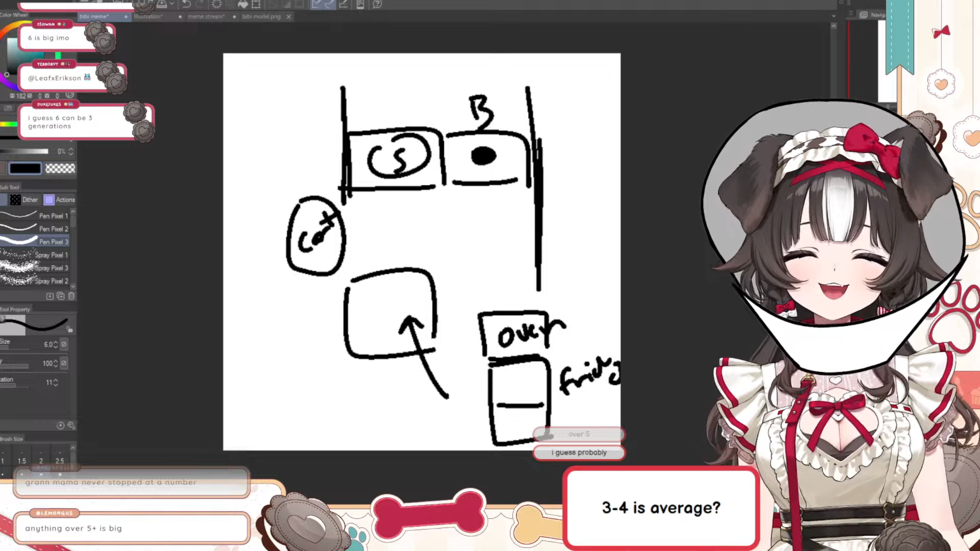This screenshot has width=980, height=551.
Task: Open dropdown arrow beside clear-layer toolbar icon
Action: coord(172,4)
